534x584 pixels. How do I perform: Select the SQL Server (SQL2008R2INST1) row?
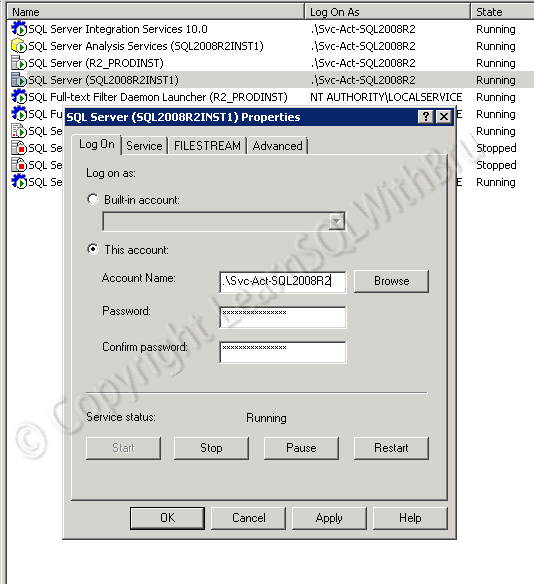(x=270, y=80)
